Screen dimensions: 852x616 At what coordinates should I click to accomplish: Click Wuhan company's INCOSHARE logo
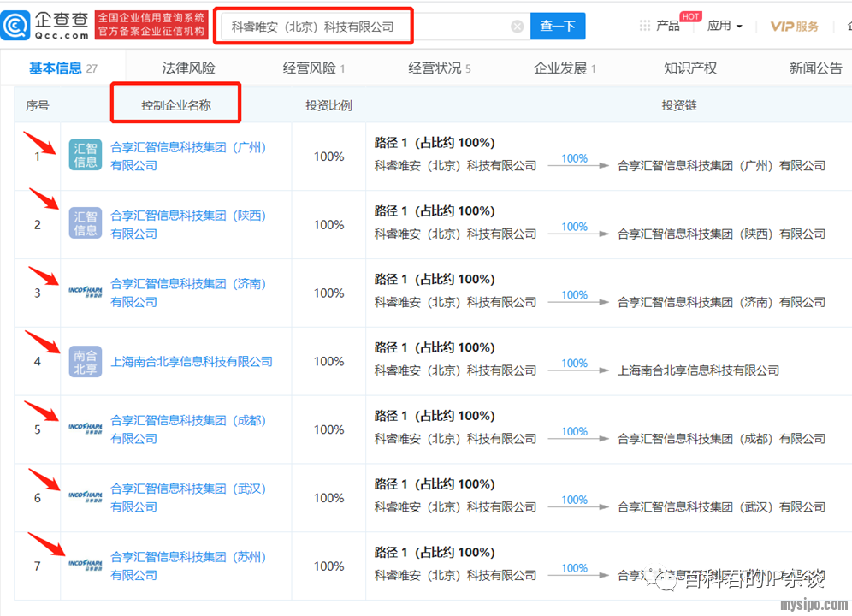click(x=86, y=497)
